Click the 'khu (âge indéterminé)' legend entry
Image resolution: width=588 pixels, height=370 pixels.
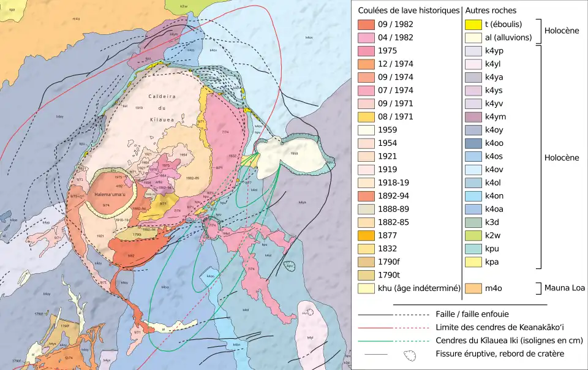[x=417, y=288]
